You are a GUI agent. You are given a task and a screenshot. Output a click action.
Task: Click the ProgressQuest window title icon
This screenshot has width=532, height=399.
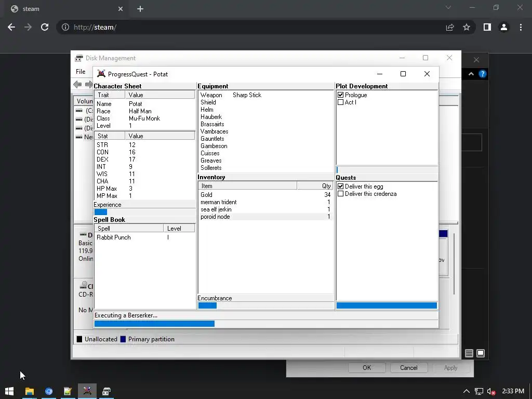[x=101, y=74]
